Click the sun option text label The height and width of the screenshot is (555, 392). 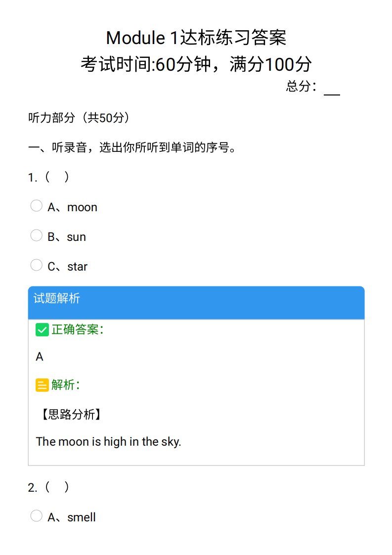77,237
